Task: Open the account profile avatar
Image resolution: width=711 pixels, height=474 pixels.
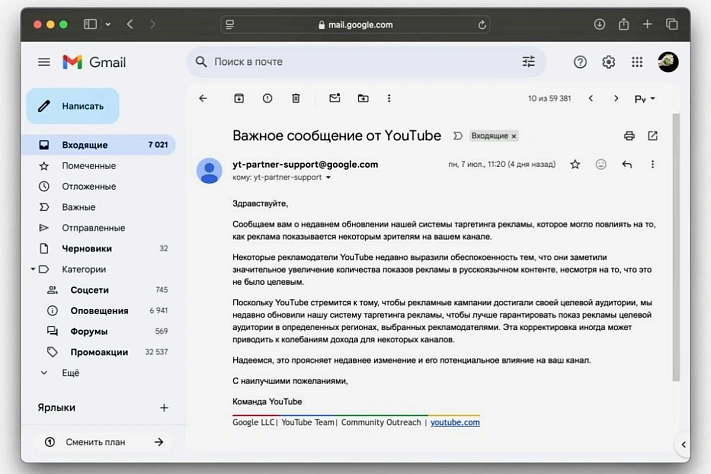Action: click(x=668, y=62)
